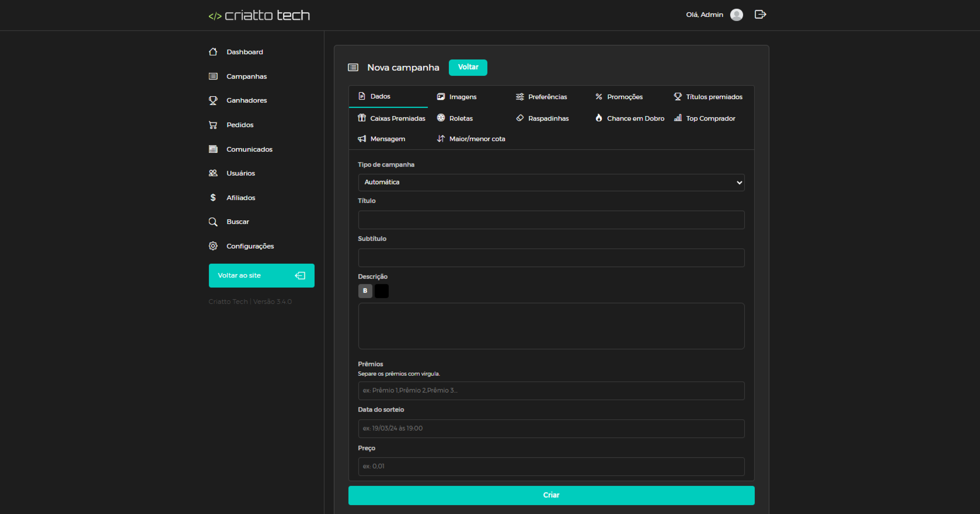Click the Data do sorteio input field

(551, 429)
